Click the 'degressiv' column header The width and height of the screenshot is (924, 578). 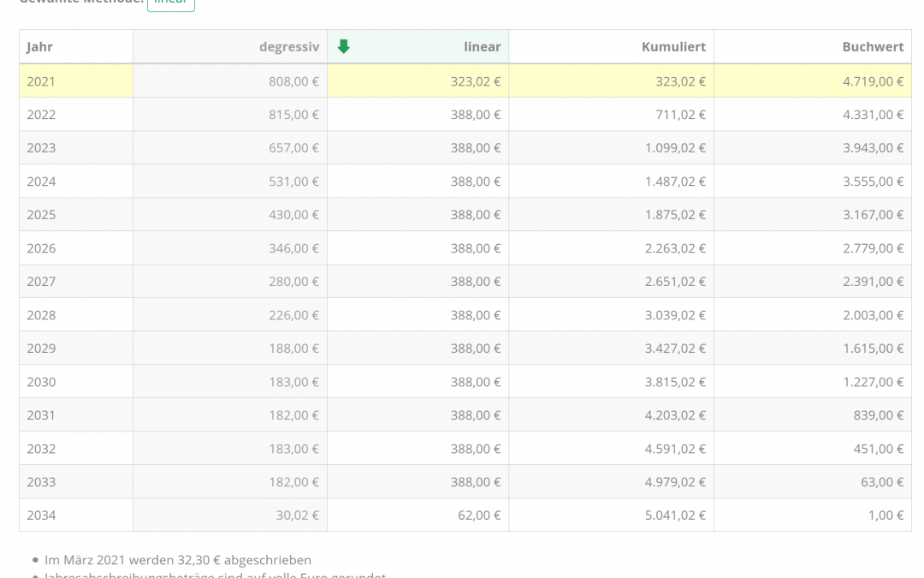[x=288, y=47]
